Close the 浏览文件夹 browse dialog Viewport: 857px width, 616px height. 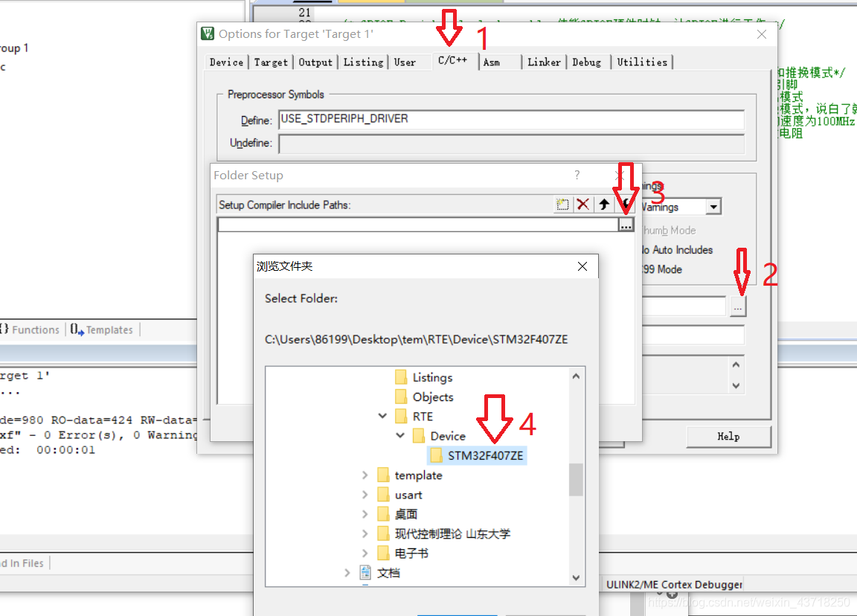click(x=582, y=266)
